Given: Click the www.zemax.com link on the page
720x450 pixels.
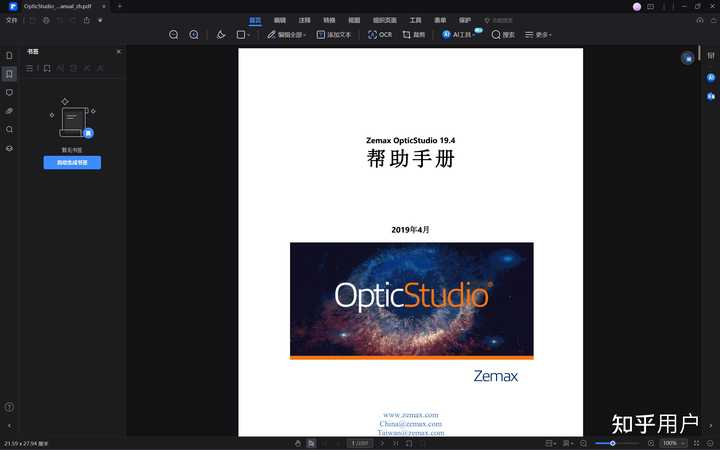Looking at the screenshot, I should pyautogui.click(x=411, y=415).
